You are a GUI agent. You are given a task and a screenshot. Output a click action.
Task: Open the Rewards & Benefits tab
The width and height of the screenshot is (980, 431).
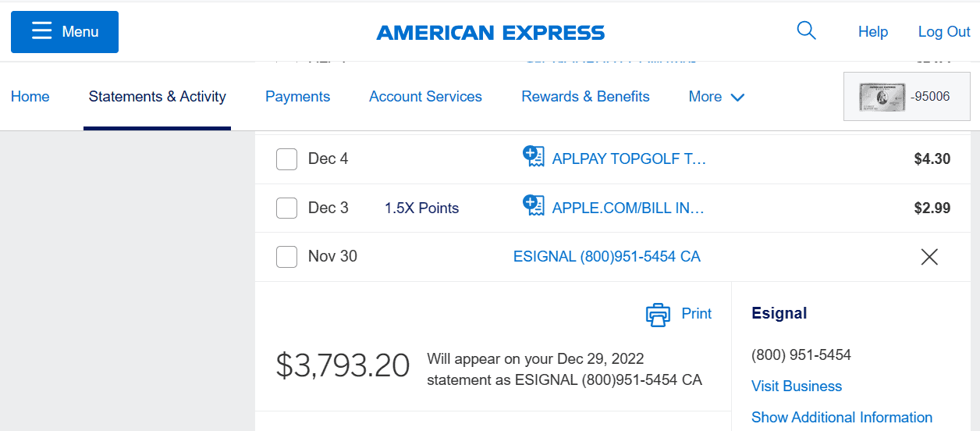pyautogui.click(x=585, y=97)
